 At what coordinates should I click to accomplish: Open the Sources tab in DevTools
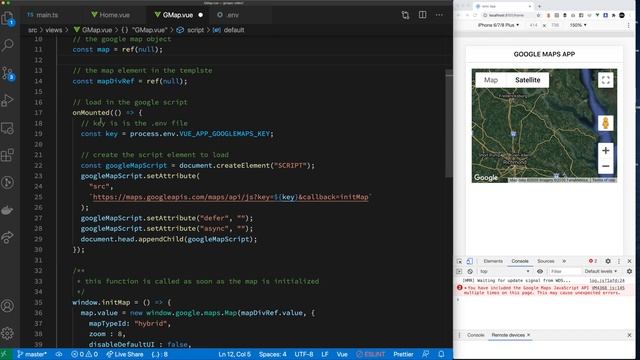point(546,261)
